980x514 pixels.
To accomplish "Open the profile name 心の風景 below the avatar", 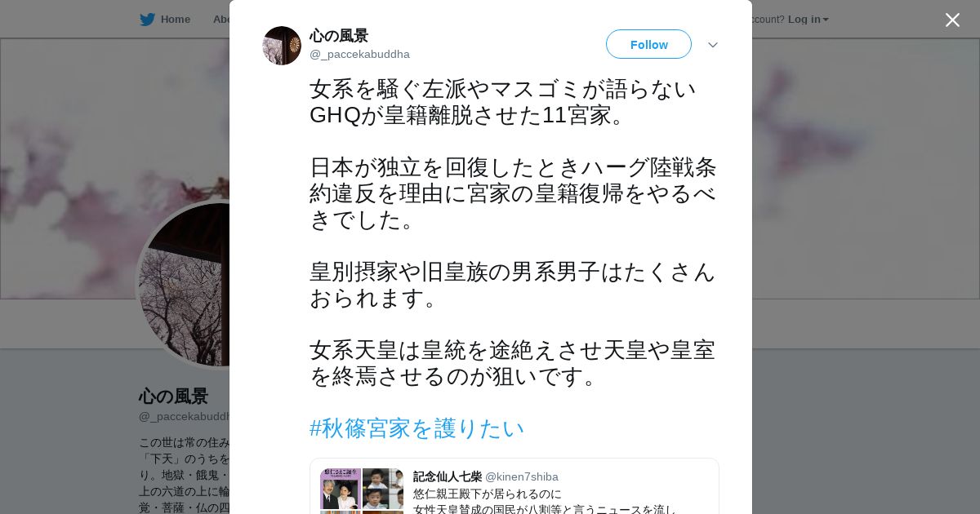I will 173,397.
